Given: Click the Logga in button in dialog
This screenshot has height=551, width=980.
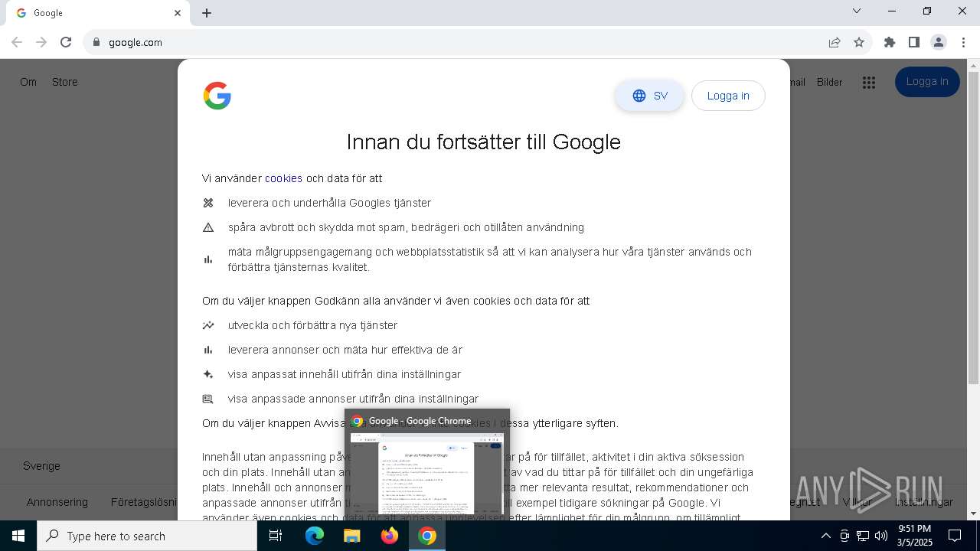Looking at the screenshot, I should click(x=728, y=96).
